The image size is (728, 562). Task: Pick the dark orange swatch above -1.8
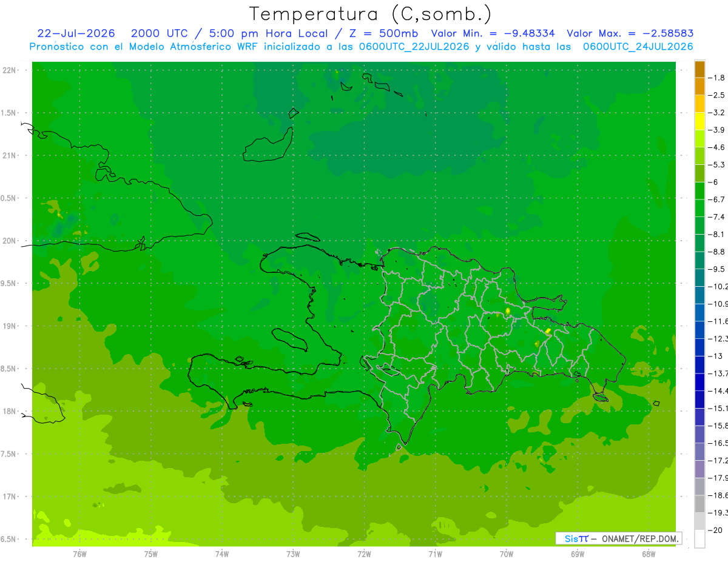pos(699,69)
